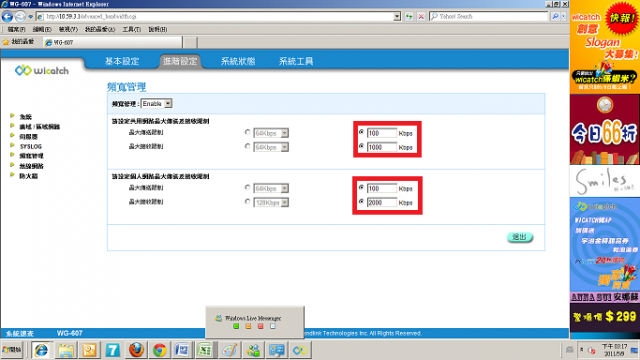Expand the address bar history dropdown arrow

pos(397,16)
